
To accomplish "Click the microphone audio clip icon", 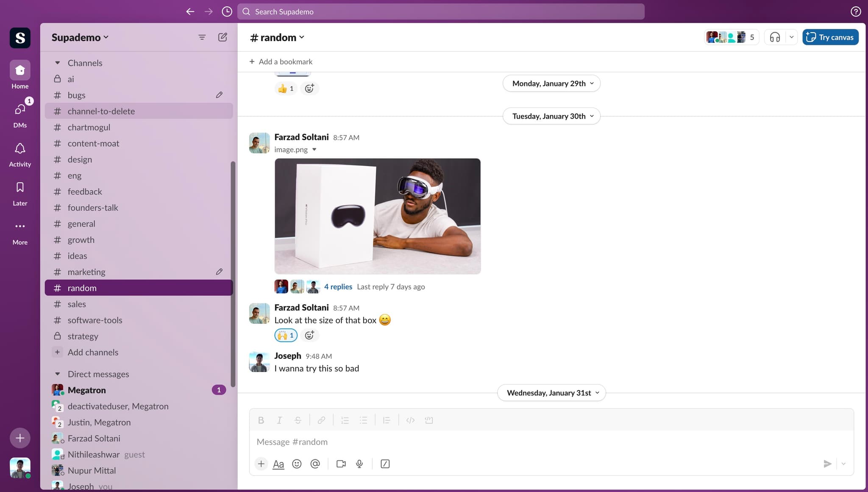I will [359, 464].
